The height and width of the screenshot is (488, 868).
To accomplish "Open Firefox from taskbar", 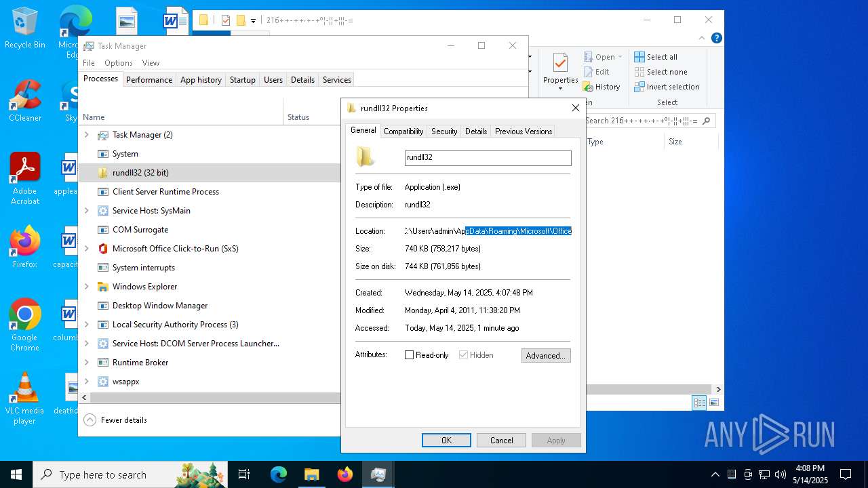I will click(x=345, y=474).
